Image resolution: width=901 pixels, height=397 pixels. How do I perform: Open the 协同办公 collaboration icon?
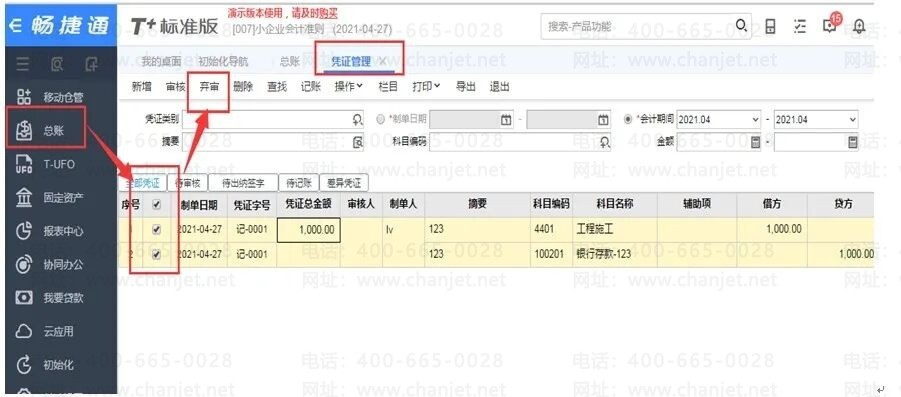tap(24, 264)
